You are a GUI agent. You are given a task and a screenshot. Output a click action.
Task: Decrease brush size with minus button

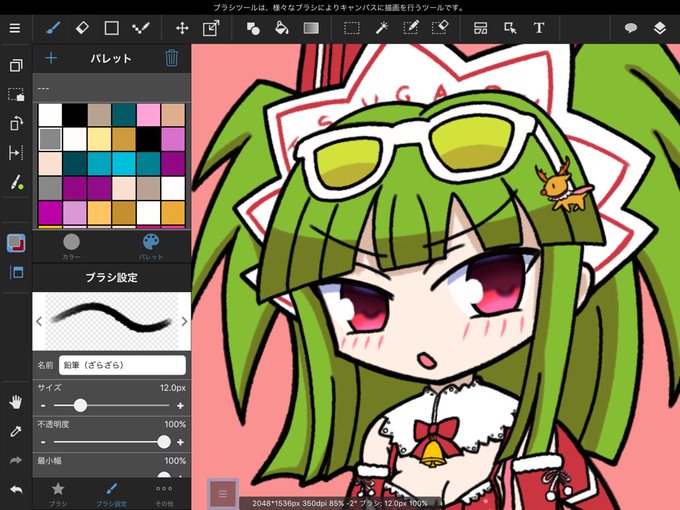coord(43,406)
